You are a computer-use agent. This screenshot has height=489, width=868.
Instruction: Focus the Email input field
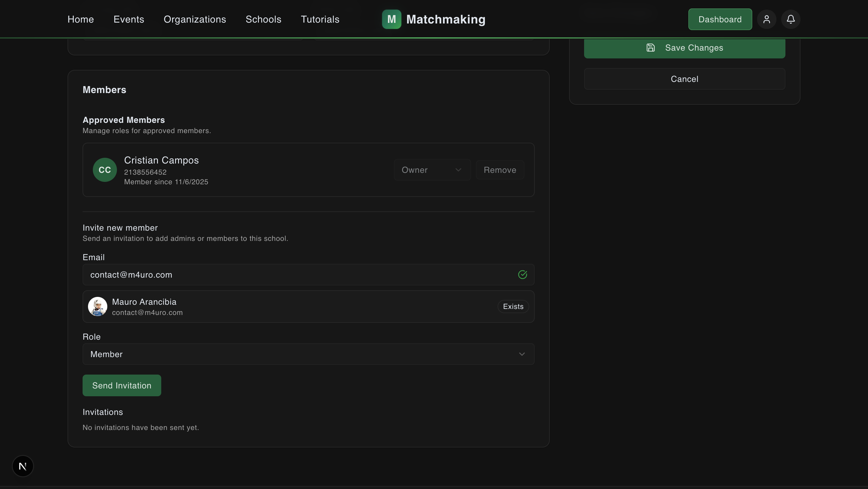tap(308, 275)
